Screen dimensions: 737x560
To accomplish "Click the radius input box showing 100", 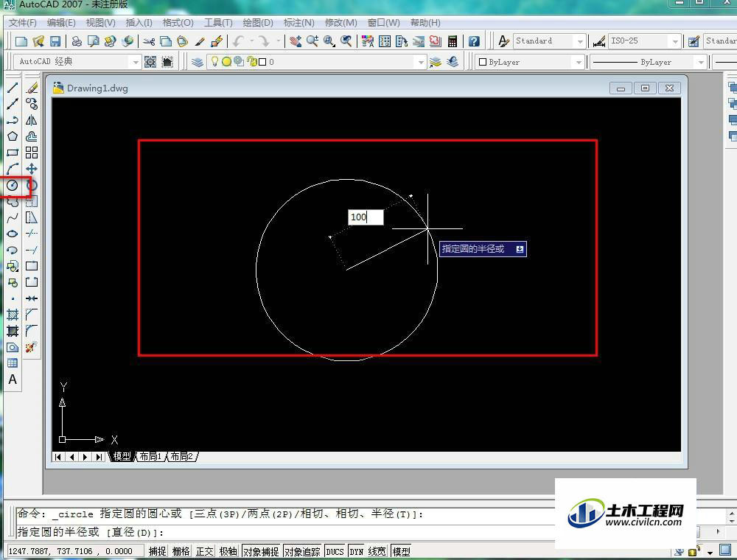I will point(366,217).
